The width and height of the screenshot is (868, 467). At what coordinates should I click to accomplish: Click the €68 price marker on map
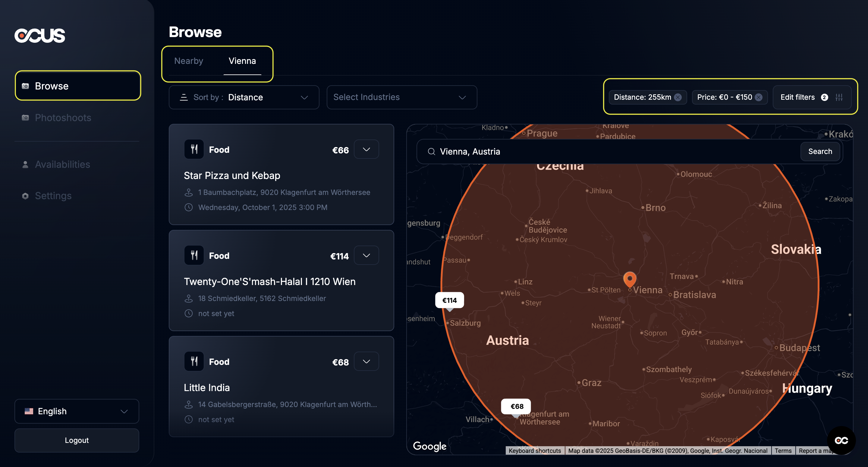(517, 406)
